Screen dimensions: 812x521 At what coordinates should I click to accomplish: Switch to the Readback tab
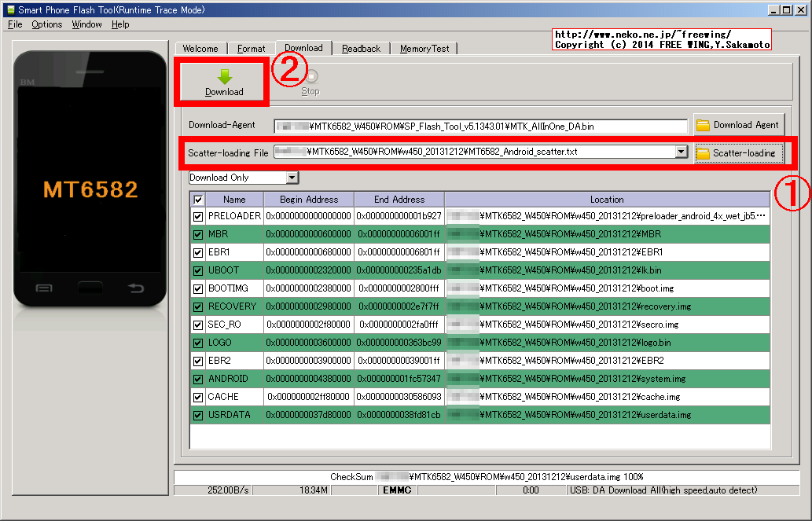point(361,48)
